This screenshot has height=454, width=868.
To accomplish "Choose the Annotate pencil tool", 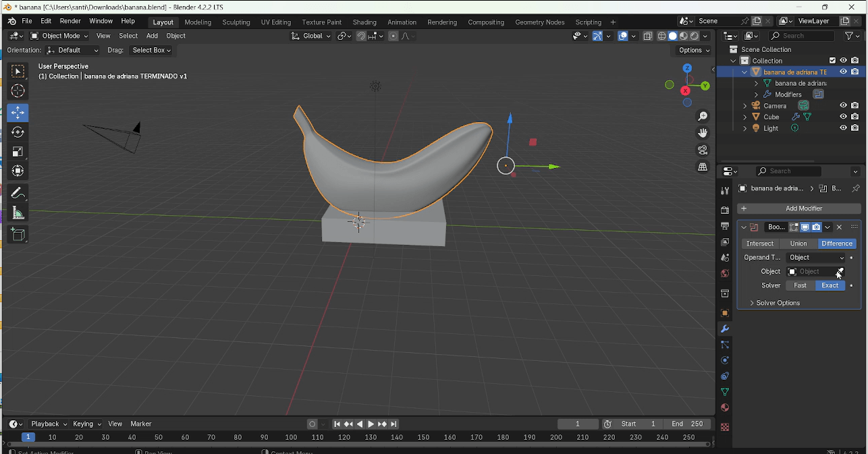I will click(x=18, y=193).
